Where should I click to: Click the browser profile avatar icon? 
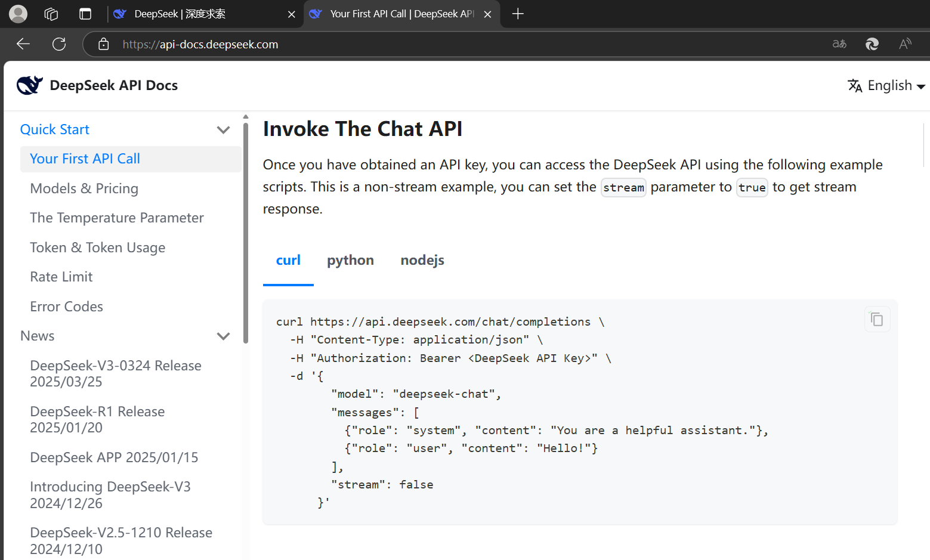[x=18, y=14]
